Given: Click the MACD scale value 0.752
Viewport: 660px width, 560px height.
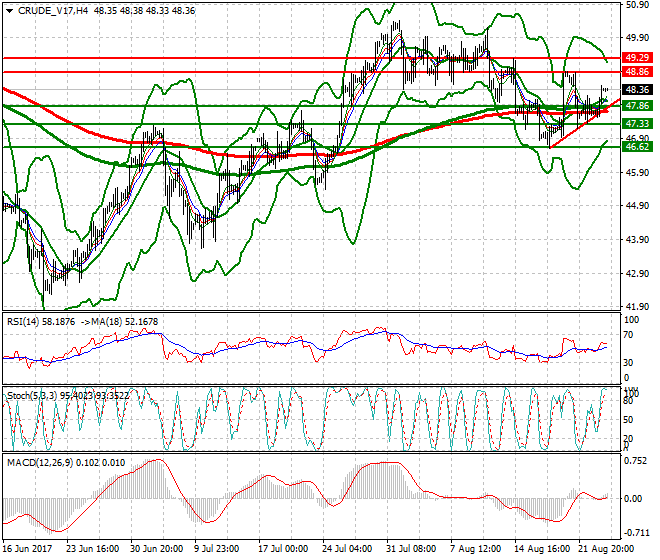Looking at the screenshot, I should pos(636,461).
